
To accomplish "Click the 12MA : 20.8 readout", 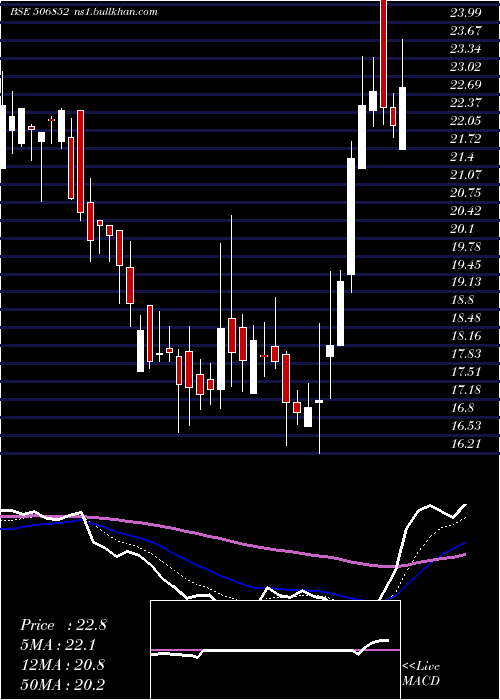I will coord(62,664).
